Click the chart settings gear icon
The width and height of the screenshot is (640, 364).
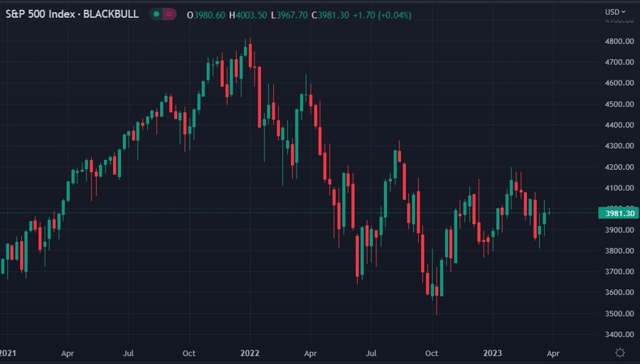pos(619,353)
